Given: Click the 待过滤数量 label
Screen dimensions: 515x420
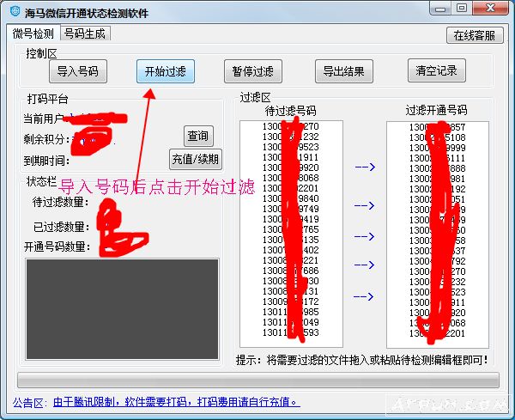Looking at the screenshot, I should 60,202.
